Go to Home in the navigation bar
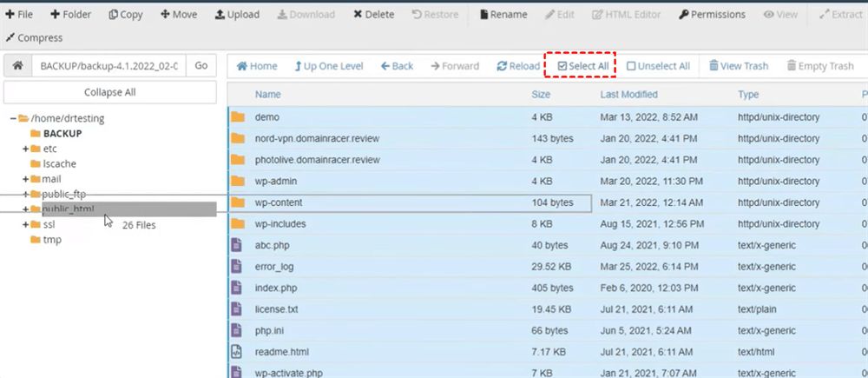 coord(257,66)
